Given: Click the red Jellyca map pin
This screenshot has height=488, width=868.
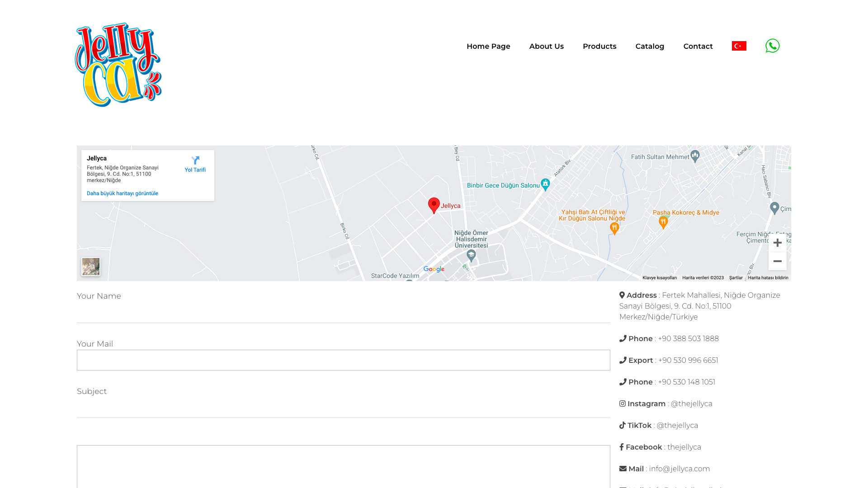Looking at the screenshot, I should click(434, 205).
